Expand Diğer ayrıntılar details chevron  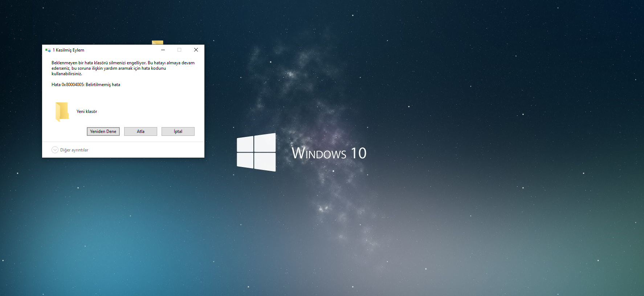point(55,150)
